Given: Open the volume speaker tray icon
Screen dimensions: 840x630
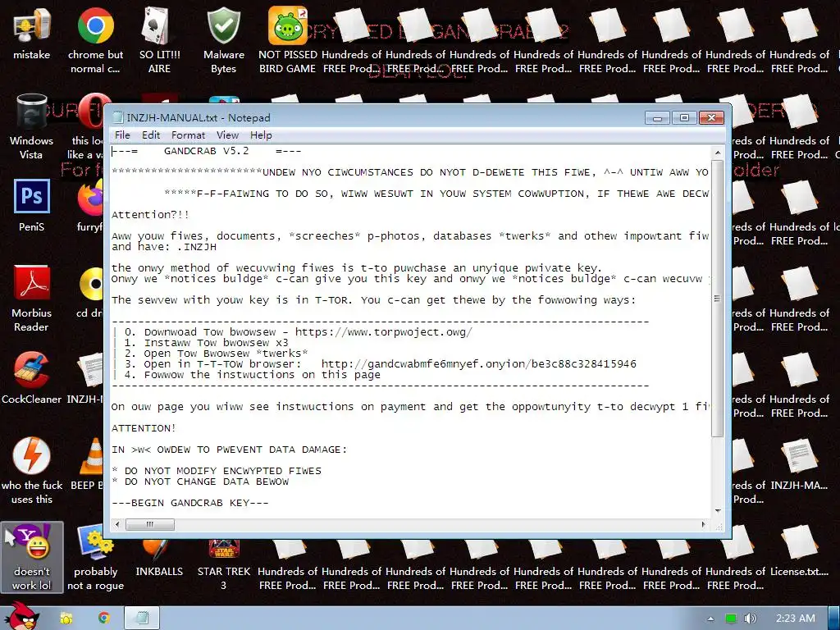Looking at the screenshot, I should [x=750, y=619].
